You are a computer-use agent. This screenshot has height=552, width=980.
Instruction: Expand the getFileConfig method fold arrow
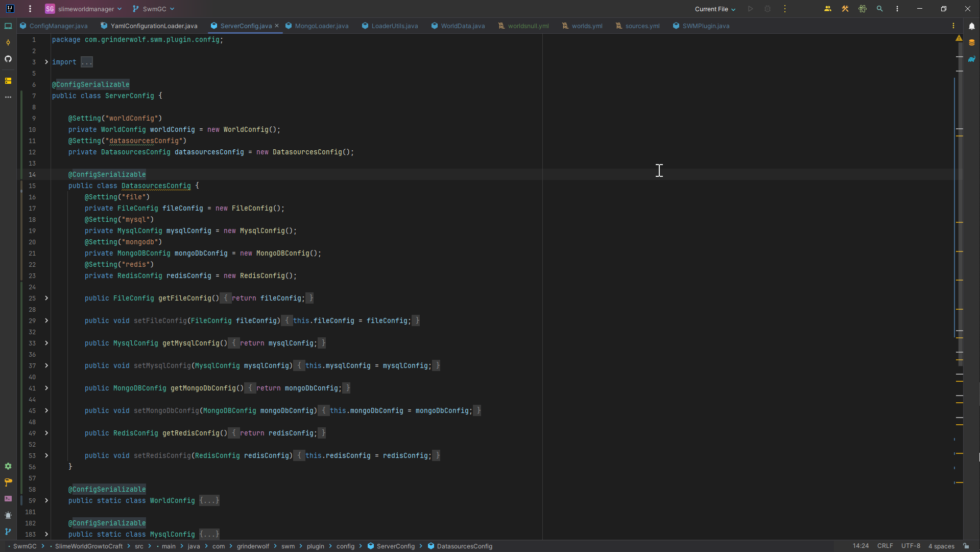coord(46,298)
